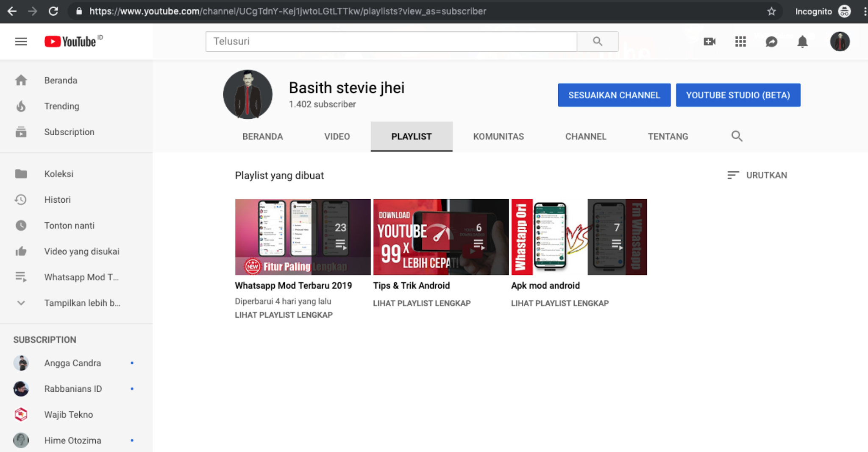Click the Trending sidebar label
Screen dimensions: 868x452
(61, 106)
